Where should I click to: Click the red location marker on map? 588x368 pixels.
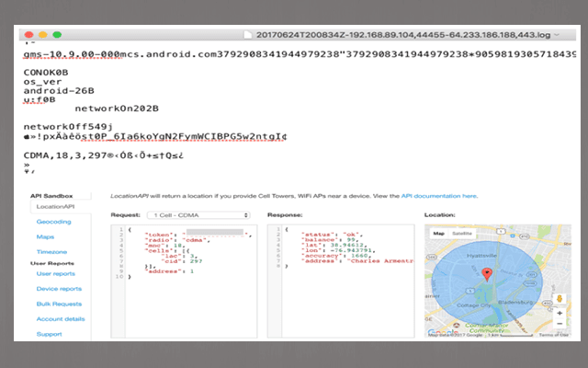point(487,273)
